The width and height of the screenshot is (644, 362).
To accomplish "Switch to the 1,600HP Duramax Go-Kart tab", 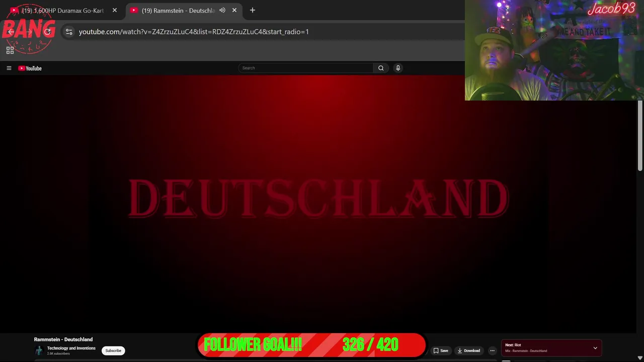I will [x=63, y=10].
